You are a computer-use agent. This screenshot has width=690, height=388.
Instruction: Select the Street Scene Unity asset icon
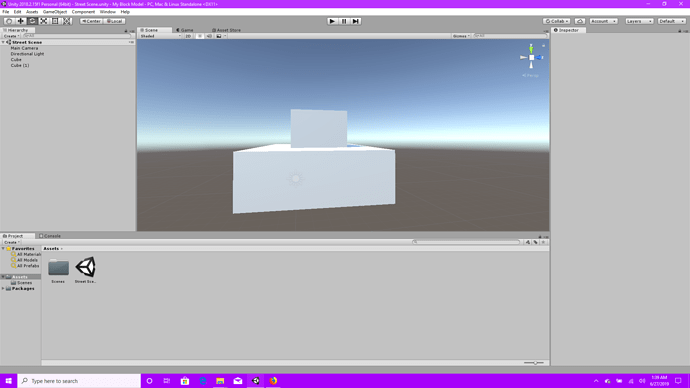[x=85, y=267]
